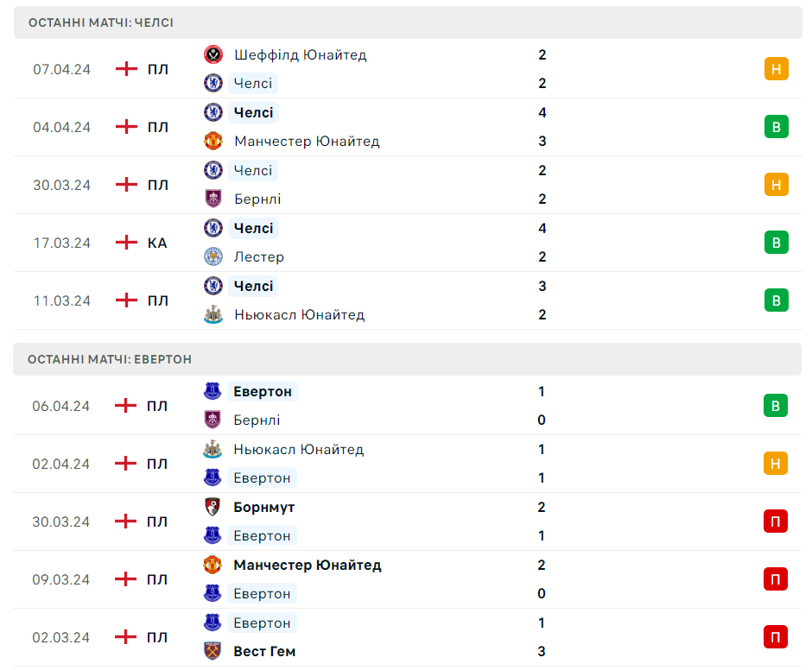Click the Leicester club crest icon
Viewport: 812px width, 670px height.
tap(213, 256)
